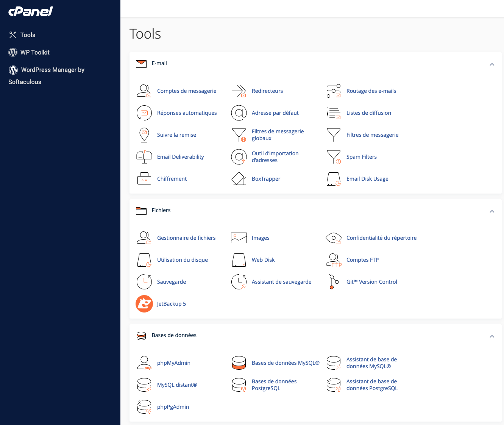
Task: Click the Suivre la remise link
Action: point(176,135)
